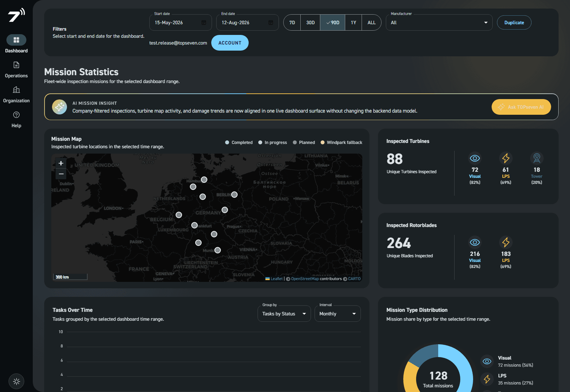Select the 1Y time range
Viewport: 570px width, 392px height.
[353, 22]
